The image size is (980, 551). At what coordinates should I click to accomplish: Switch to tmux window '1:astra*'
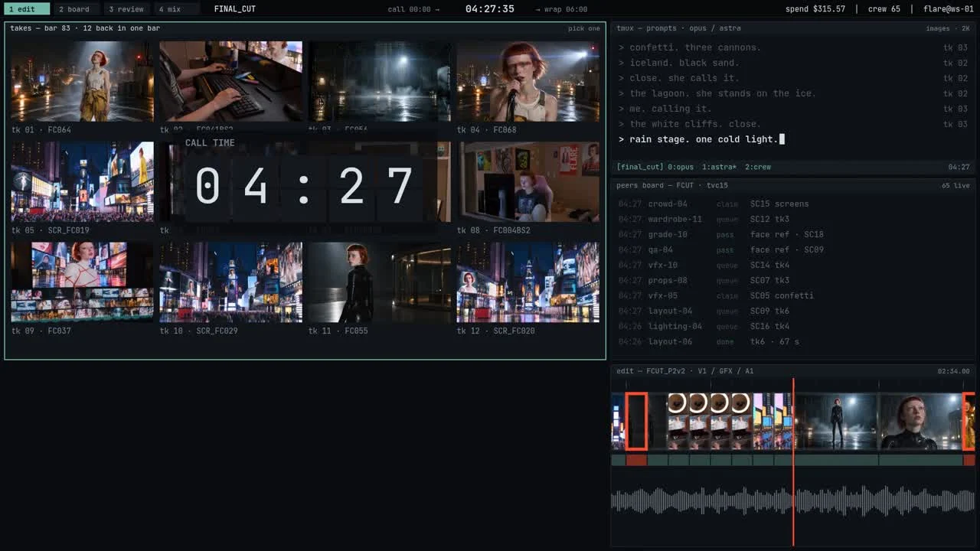click(719, 167)
